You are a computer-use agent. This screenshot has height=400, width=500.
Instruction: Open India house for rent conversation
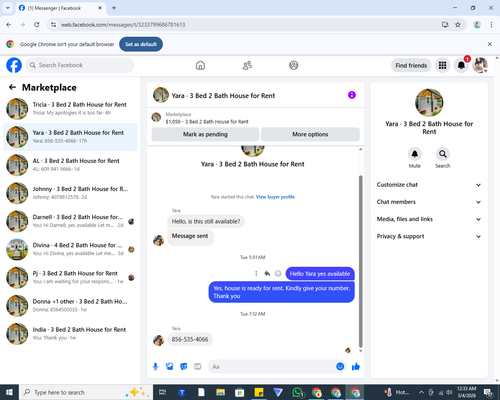(70, 334)
